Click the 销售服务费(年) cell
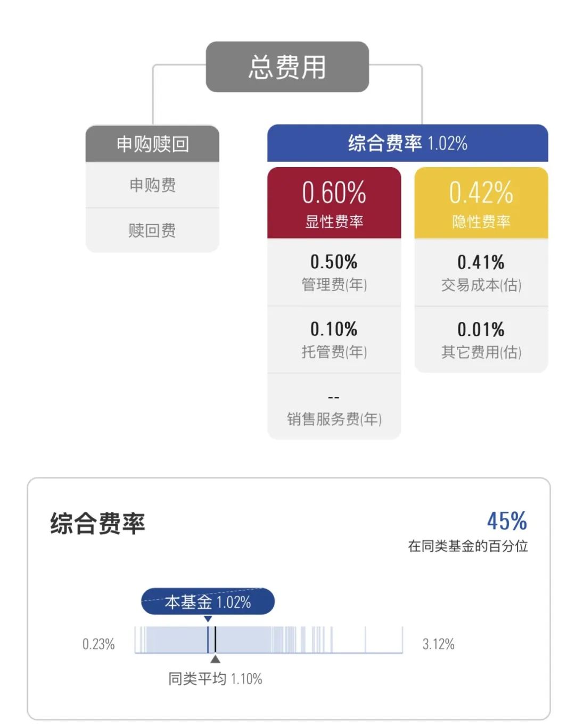The image size is (575, 728). tap(334, 407)
